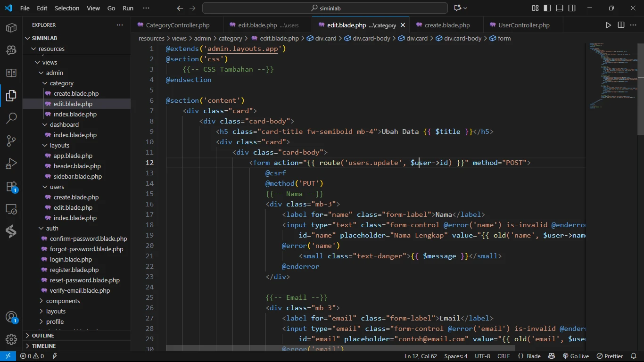Open the Run and Debug view
The height and width of the screenshot is (362, 644).
pos(11,164)
